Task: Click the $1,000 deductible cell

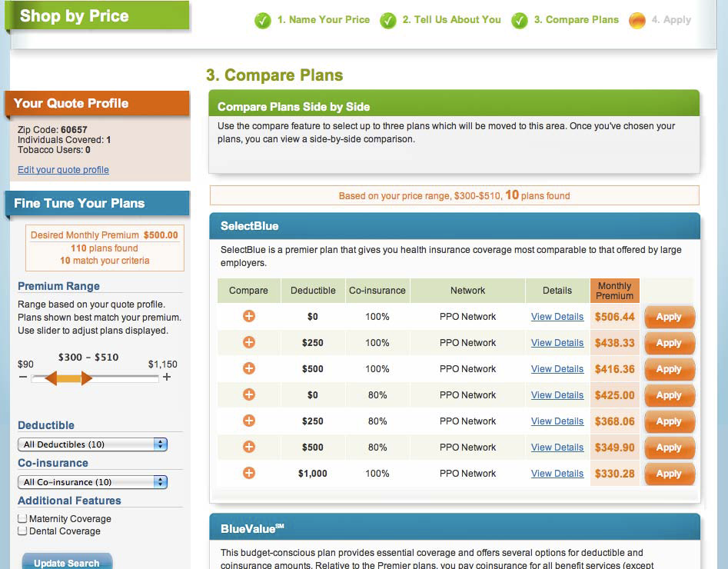Action: pyautogui.click(x=312, y=474)
